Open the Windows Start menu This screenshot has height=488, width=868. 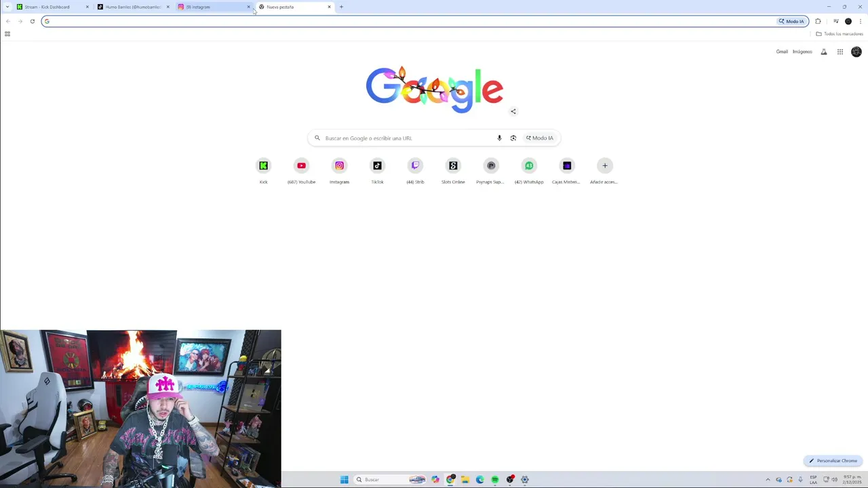click(344, 480)
